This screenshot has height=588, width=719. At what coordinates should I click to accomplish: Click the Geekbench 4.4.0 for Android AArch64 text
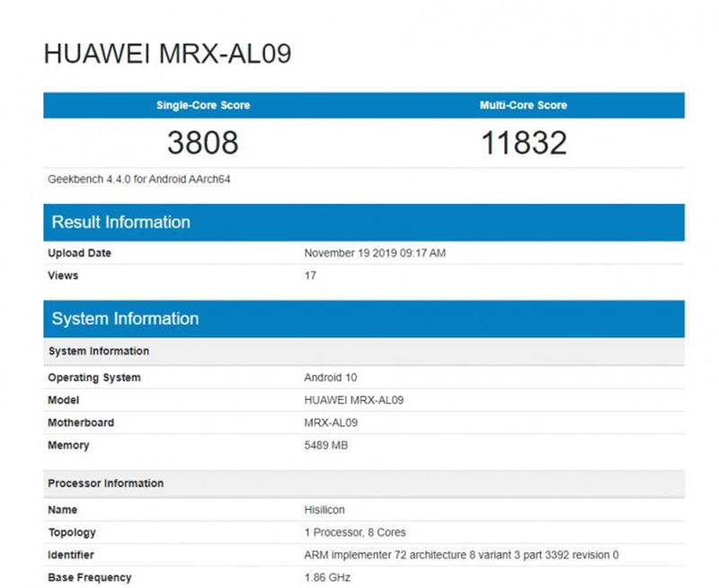point(141,179)
